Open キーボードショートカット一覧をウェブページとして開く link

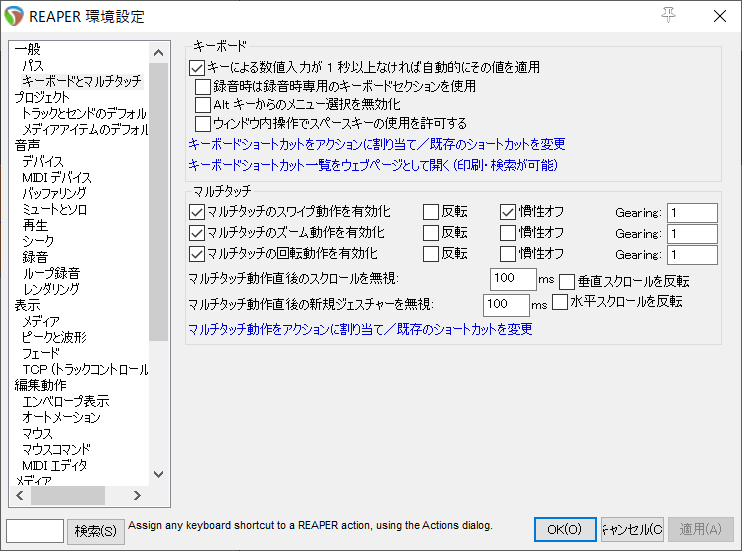[373, 165]
